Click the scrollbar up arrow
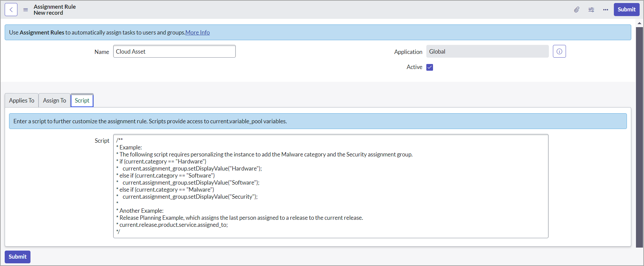 pyautogui.click(x=639, y=23)
